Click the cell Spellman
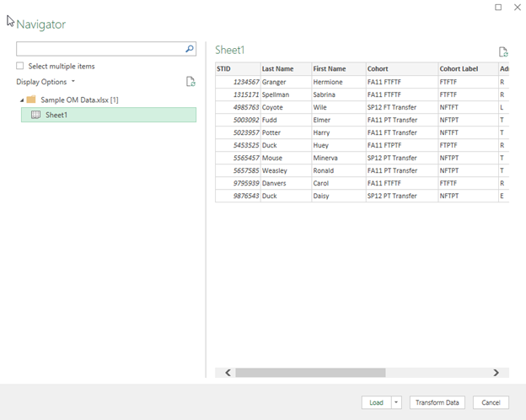This screenshot has width=526, height=420. click(x=286, y=94)
